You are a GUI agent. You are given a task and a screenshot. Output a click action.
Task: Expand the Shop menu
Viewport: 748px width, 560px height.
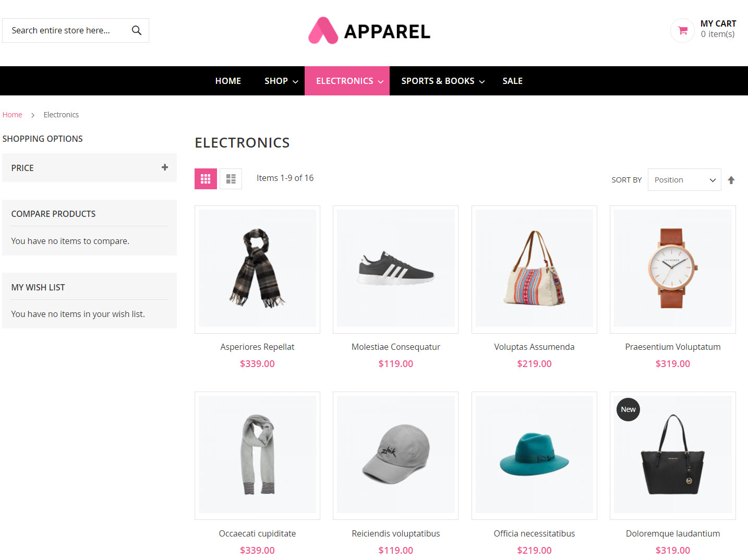coord(281,81)
